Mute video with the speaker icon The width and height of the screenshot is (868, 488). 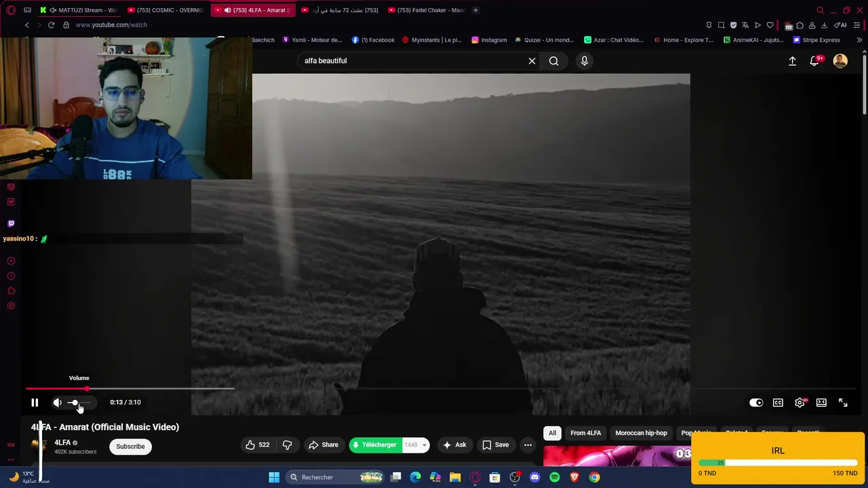[58, 403]
